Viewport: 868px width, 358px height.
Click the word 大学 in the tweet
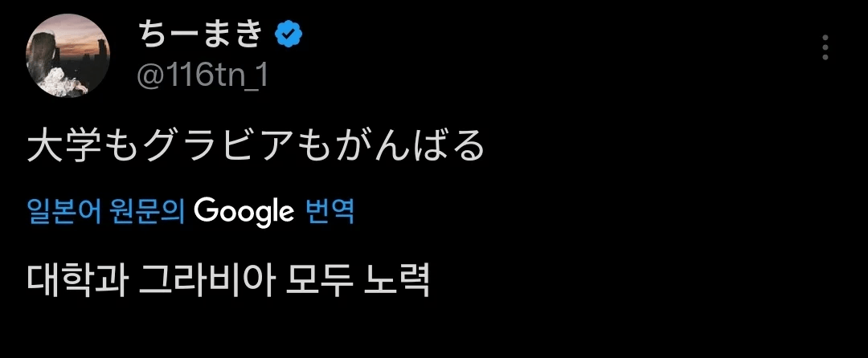coord(55,147)
